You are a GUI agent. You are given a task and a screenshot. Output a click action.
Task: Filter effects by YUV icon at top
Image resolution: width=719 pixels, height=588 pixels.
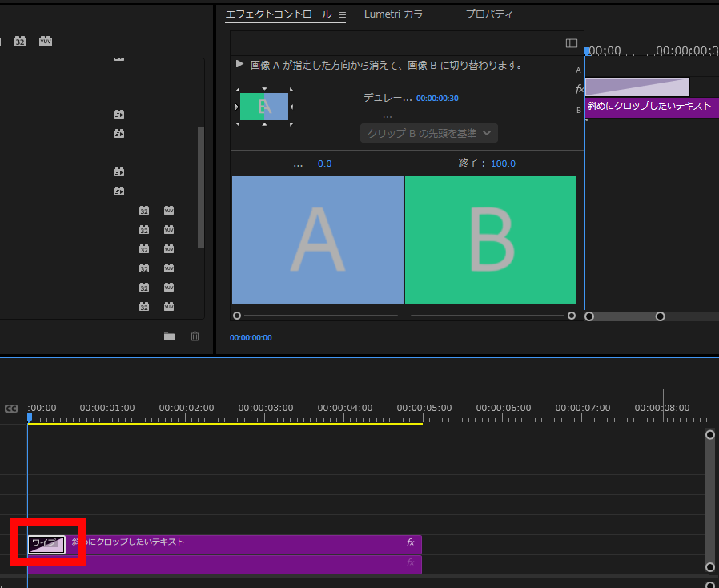(46, 42)
